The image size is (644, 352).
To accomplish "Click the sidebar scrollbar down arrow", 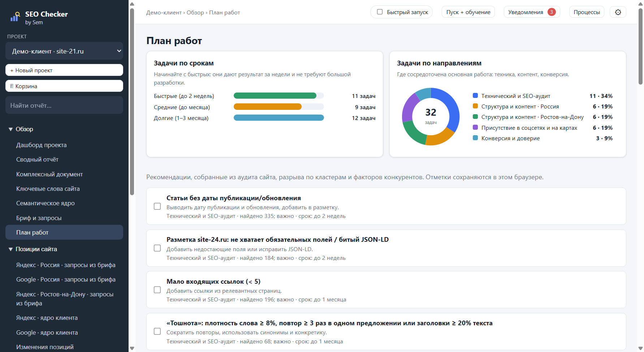I will [x=132, y=348].
